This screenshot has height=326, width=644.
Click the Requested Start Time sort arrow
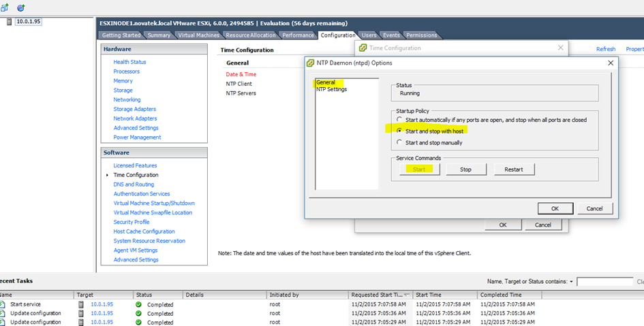point(407,295)
